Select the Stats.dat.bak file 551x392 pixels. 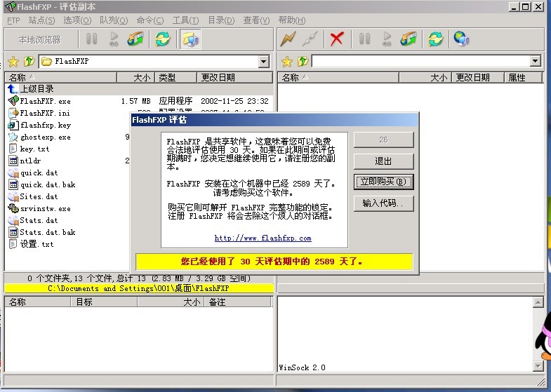[48, 232]
